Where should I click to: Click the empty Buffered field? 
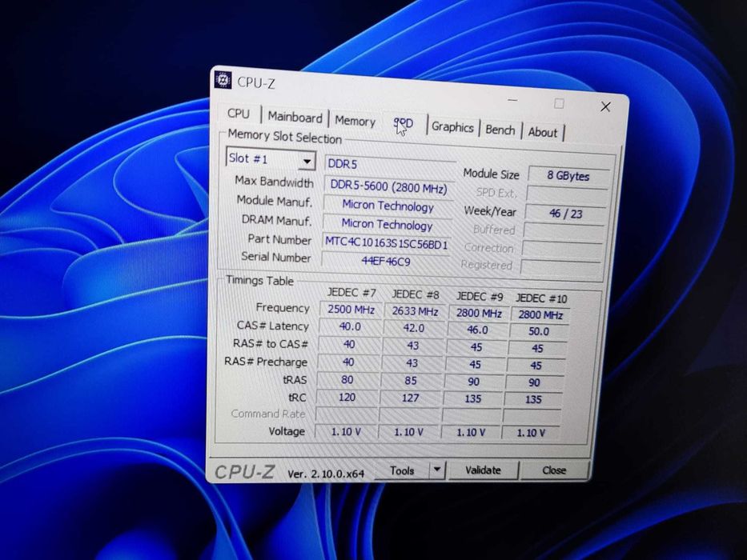point(564,232)
